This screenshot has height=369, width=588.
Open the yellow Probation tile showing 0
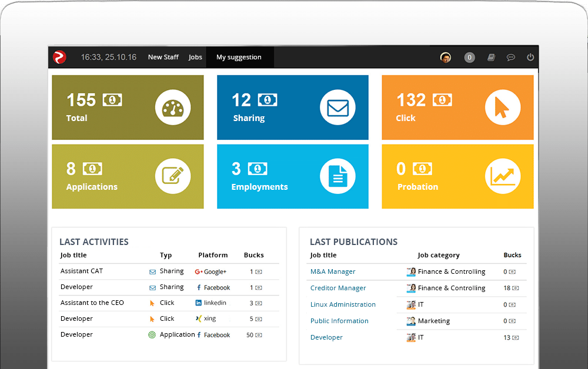pos(457,176)
